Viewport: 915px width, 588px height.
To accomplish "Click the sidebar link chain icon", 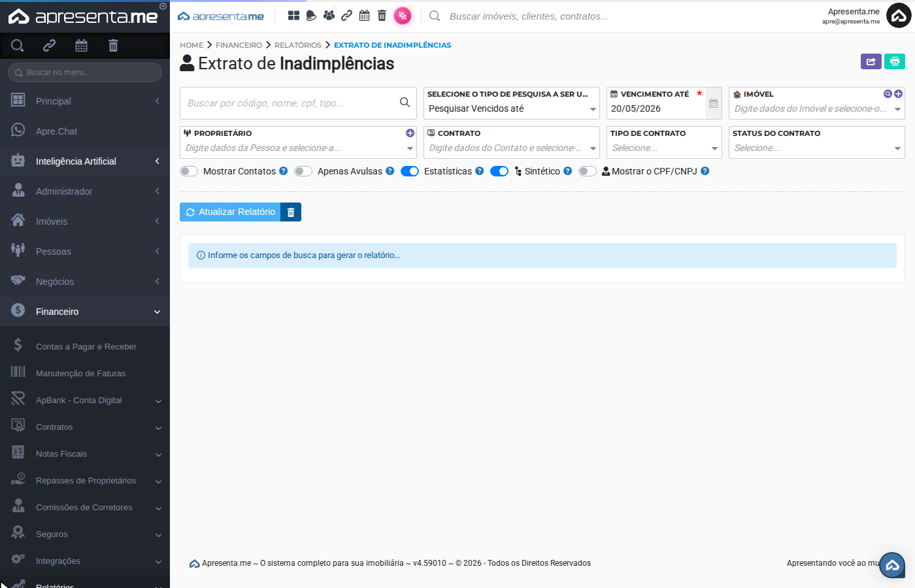I will [49, 45].
